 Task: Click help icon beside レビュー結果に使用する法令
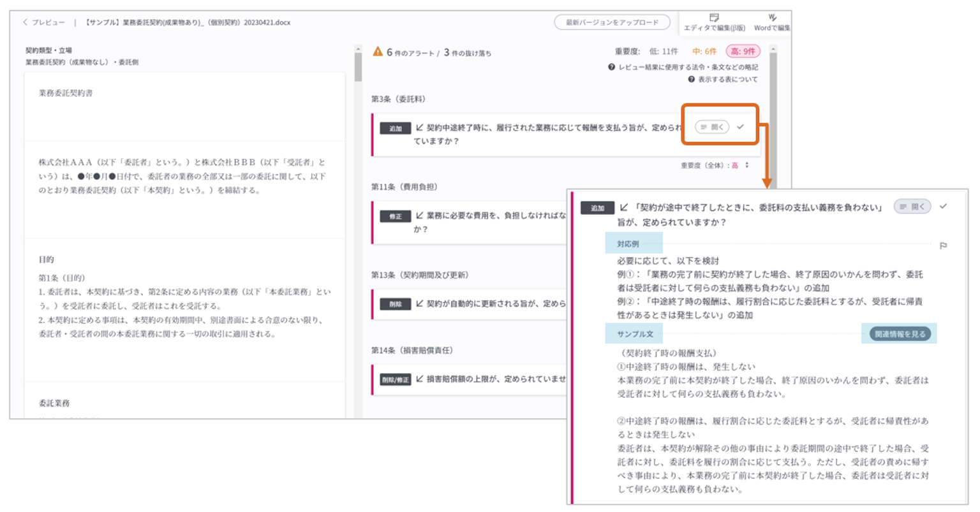pyautogui.click(x=611, y=67)
